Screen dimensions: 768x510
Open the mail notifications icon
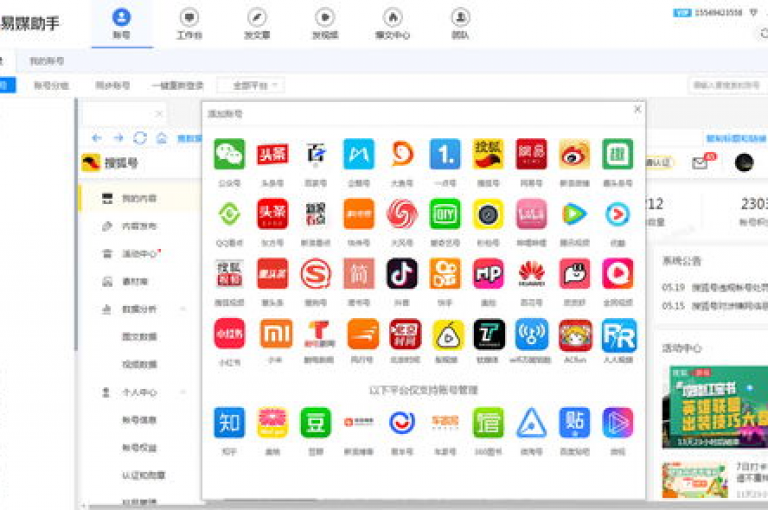700,162
